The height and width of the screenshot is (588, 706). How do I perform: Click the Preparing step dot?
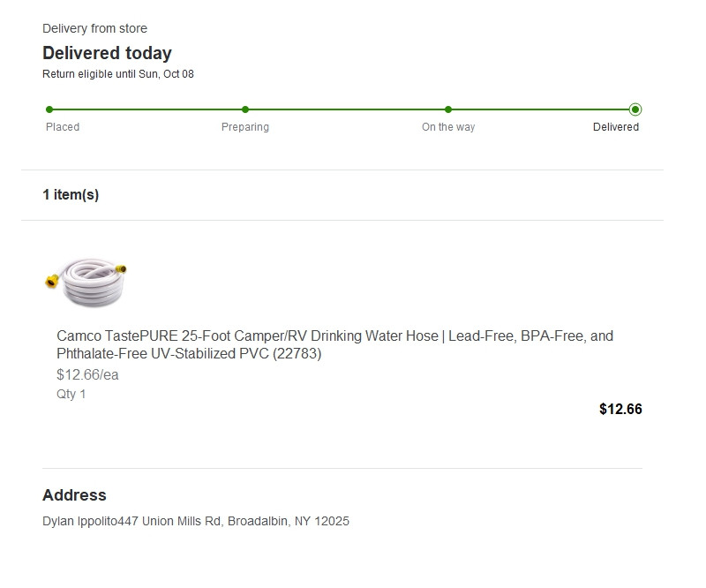click(x=245, y=109)
